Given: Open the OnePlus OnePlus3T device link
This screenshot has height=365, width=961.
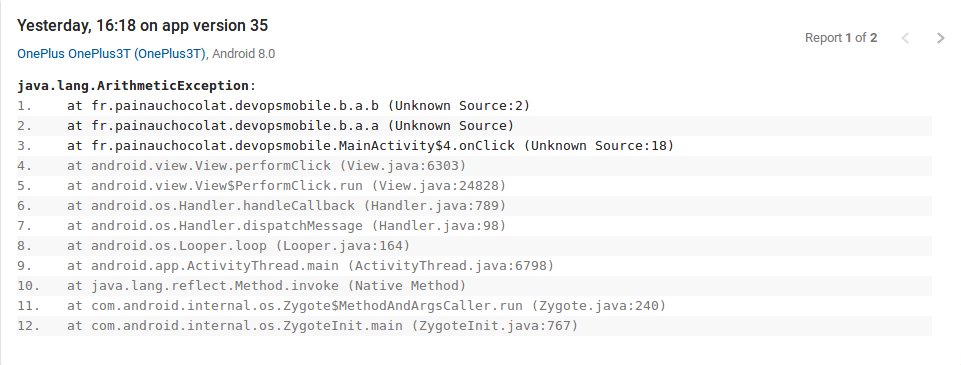Looking at the screenshot, I should [112, 54].
